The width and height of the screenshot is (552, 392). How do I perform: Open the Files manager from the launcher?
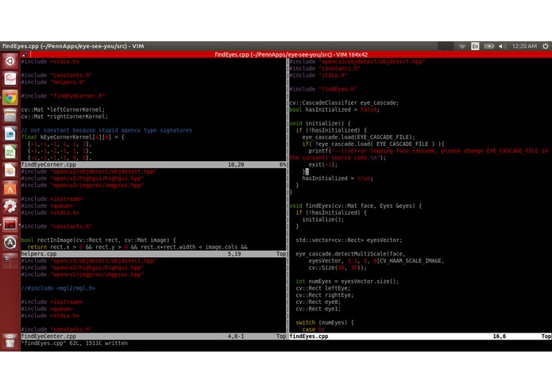pos(10,115)
